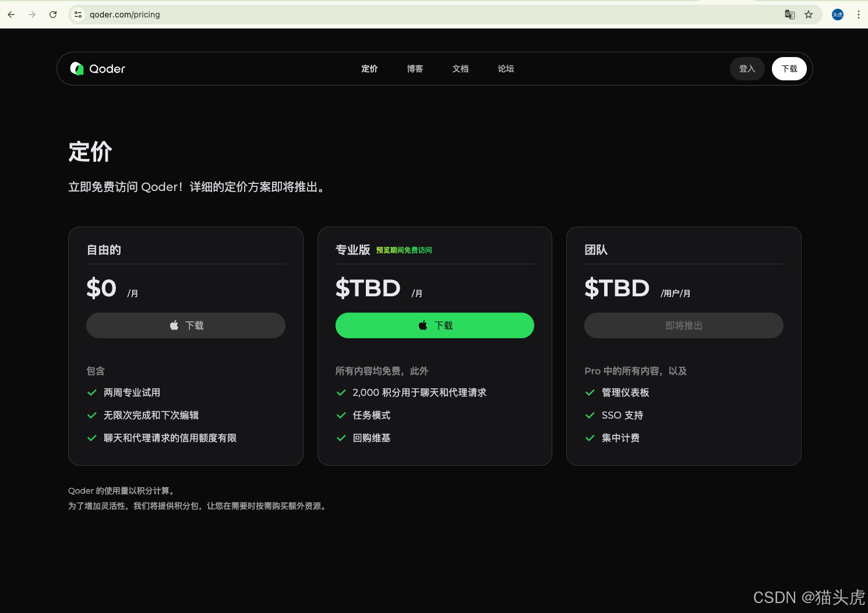Click the translate page icon
This screenshot has width=868, height=613.
tap(790, 15)
